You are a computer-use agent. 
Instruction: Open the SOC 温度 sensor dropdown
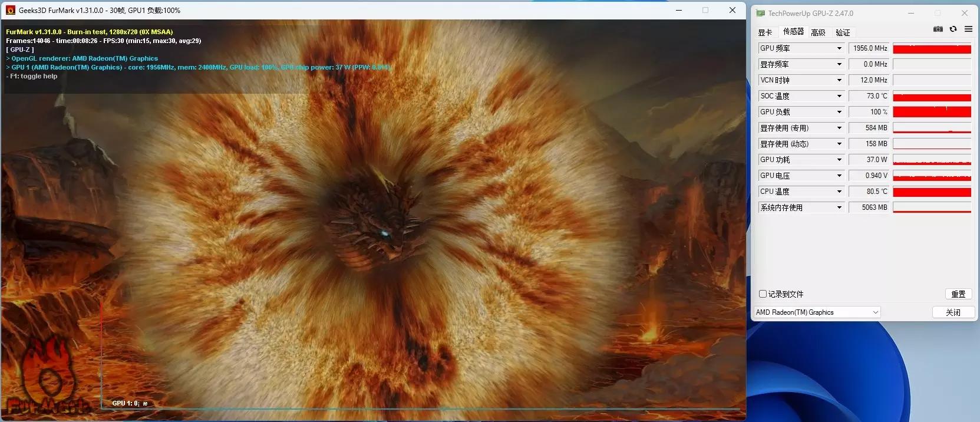pos(839,96)
